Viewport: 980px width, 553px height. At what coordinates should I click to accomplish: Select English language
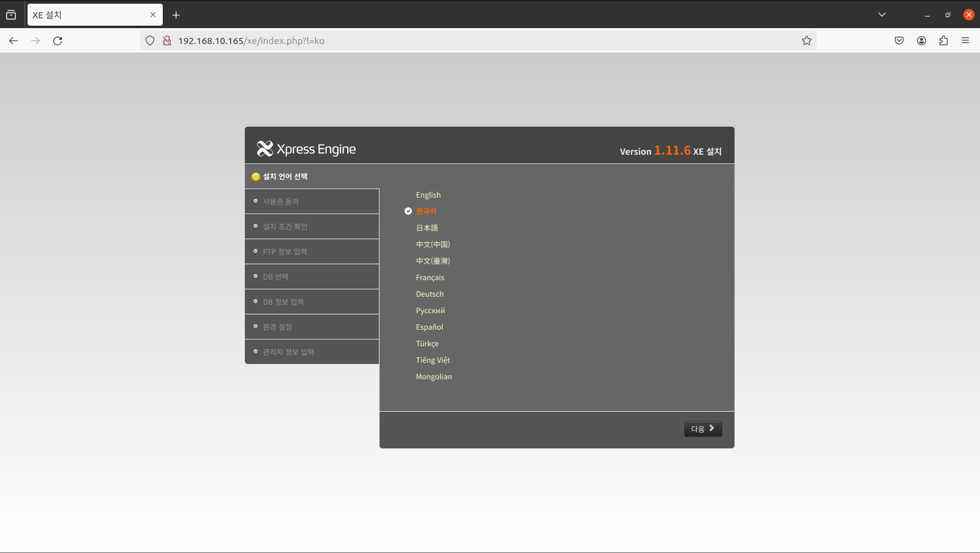point(428,195)
